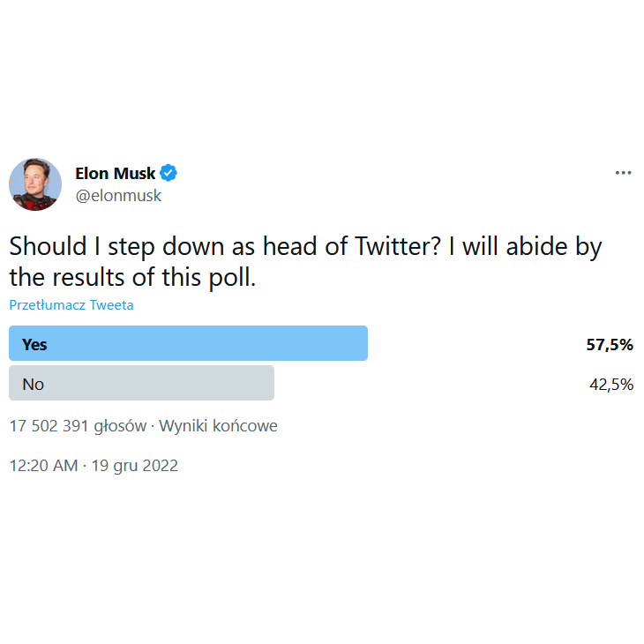Click the blue verified badge icon
This screenshot has height=644, width=644.
pos(168,173)
